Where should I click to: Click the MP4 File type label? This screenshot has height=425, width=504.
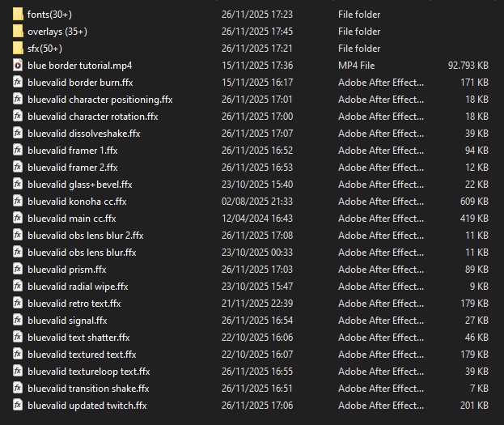pyautogui.click(x=357, y=65)
